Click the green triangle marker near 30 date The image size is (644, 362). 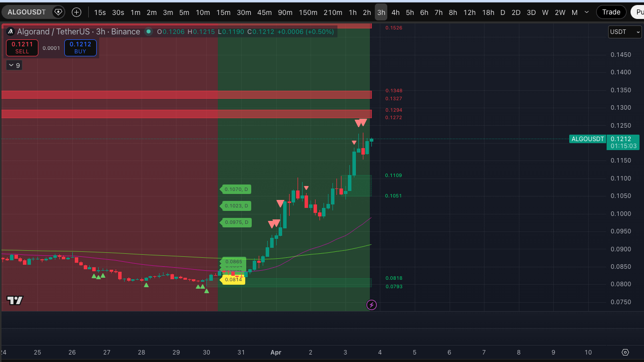206,290
